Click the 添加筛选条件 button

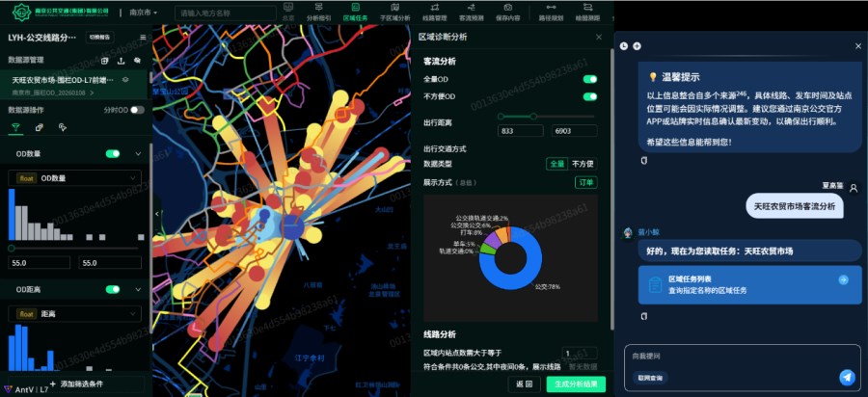coord(76,384)
